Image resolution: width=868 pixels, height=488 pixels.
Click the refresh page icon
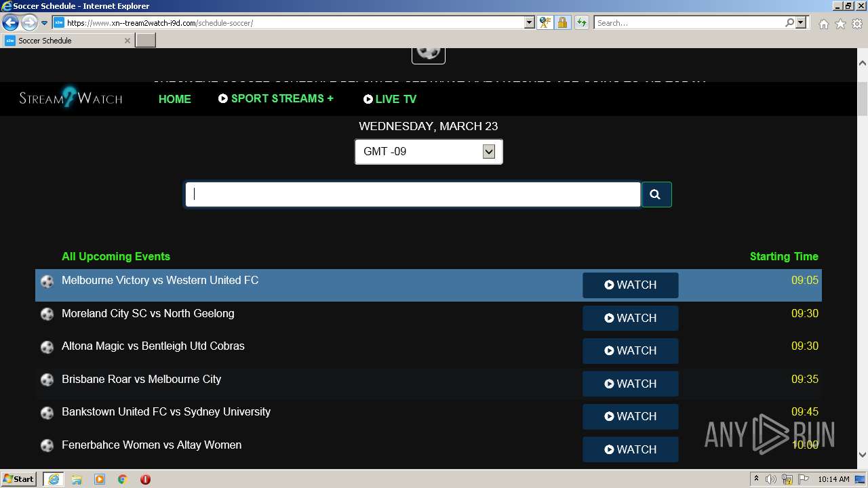pos(581,22)
